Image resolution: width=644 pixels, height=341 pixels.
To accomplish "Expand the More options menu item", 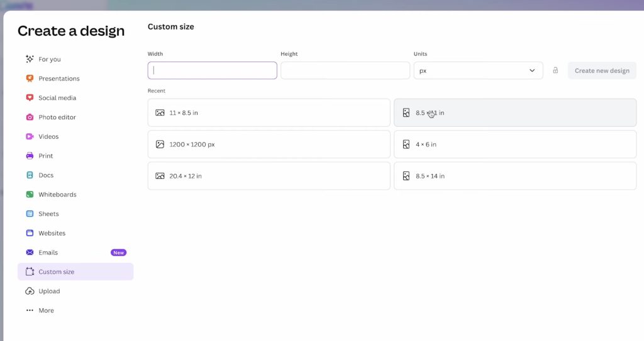I will click(x=46, y=310).
